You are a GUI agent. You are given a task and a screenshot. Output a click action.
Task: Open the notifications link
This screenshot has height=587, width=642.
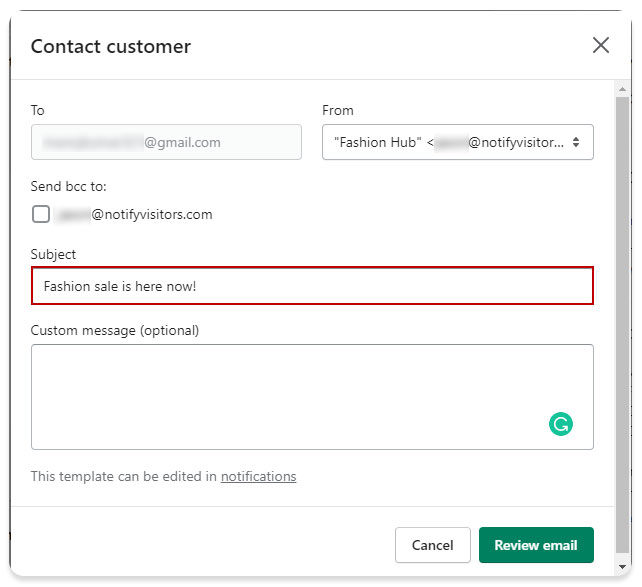(258, 476)
